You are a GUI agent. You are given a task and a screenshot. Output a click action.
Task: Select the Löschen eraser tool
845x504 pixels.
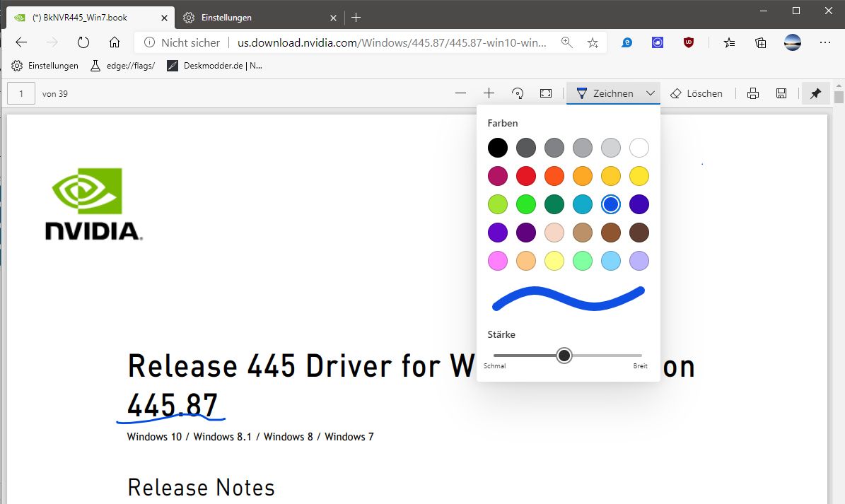coord(697,93)
